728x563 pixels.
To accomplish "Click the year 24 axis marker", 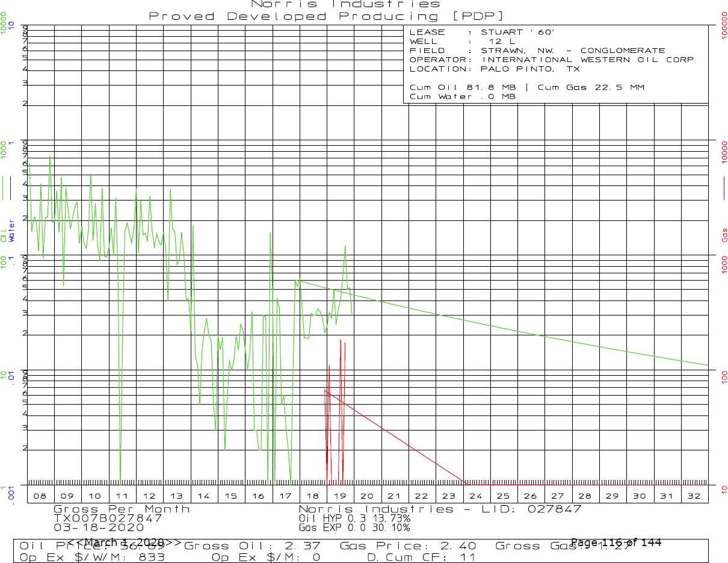I will 476,496.
